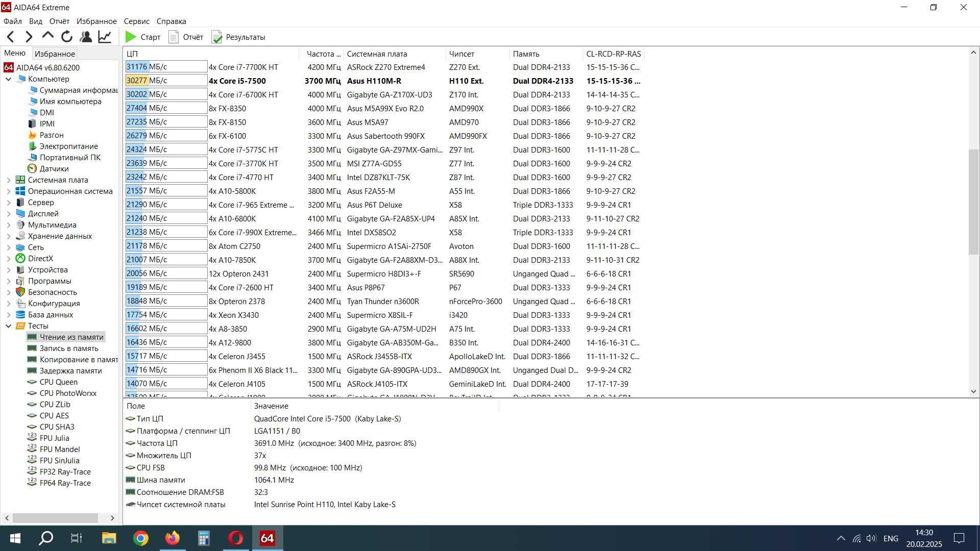980x551 pixels.
Task: Open Firefox from the taskbar
Action: coord(173,538)
